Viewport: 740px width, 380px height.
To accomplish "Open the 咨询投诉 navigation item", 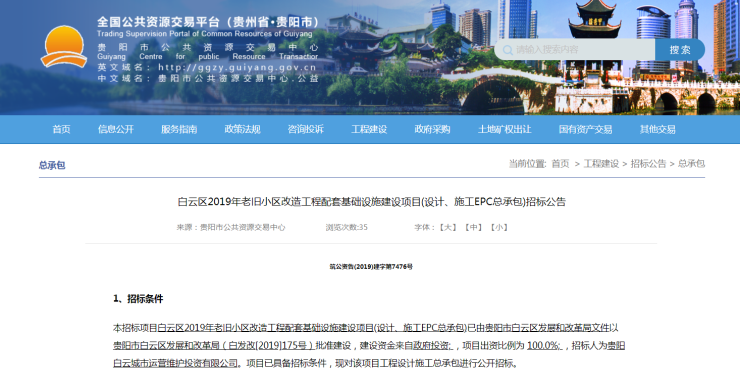I will tap(306, 129).
